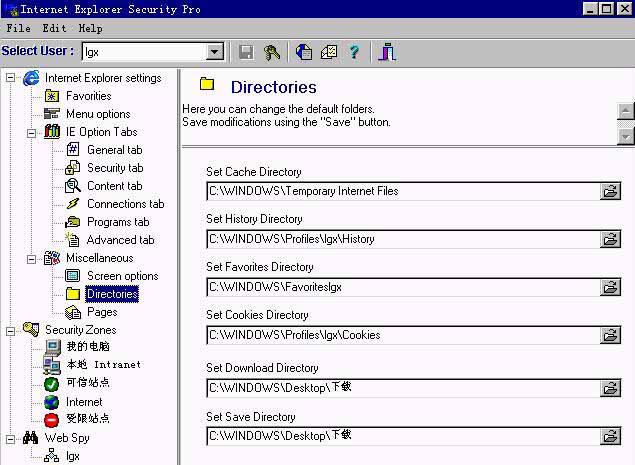This screenshot has width=635, height=465.
Task: Collapse the Security Zones tree node
Action: [x=11, y=330]
